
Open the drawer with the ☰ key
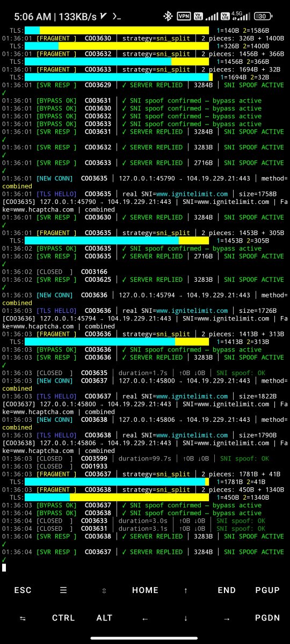pos(63,590)
